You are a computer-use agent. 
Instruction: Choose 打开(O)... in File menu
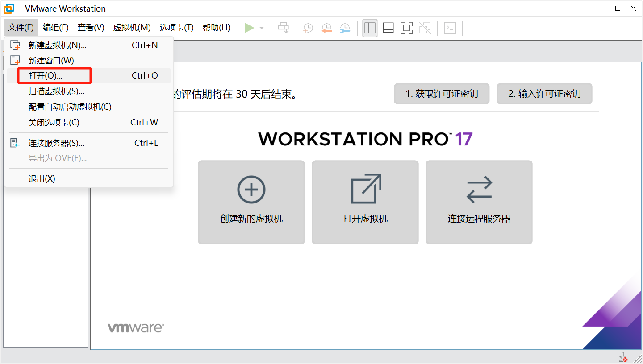point(89,75)
